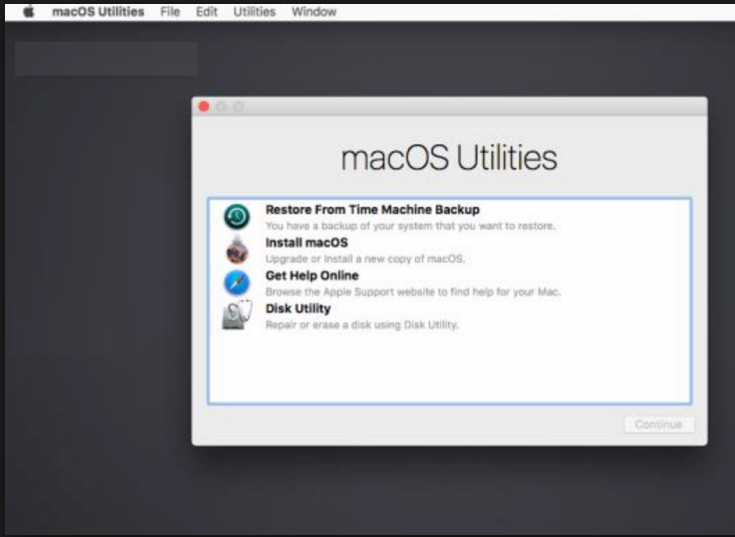Viewport: 735px width, 537px height.
Task: Choose Get Help Online
Action: point(312,276)
